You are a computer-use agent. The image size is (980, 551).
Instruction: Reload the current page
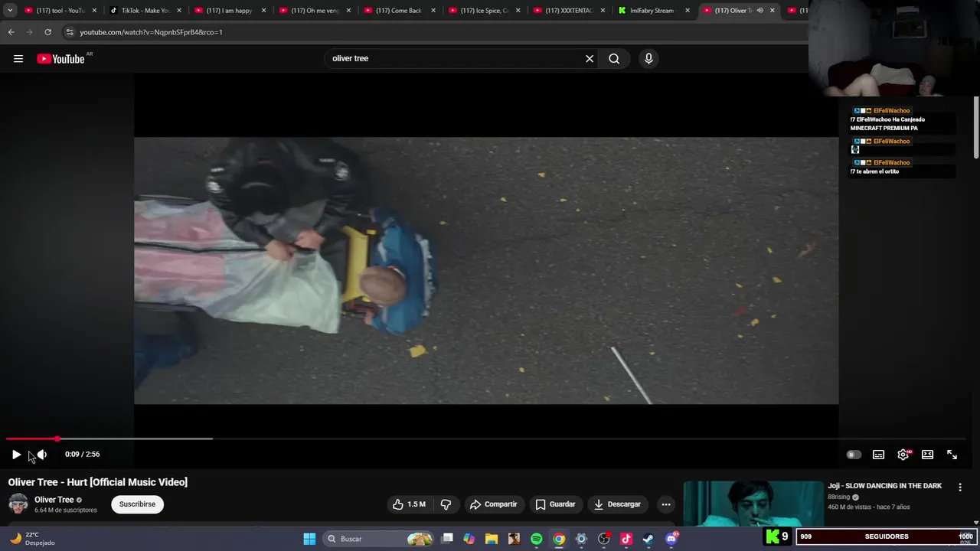(x=47, y=32)
